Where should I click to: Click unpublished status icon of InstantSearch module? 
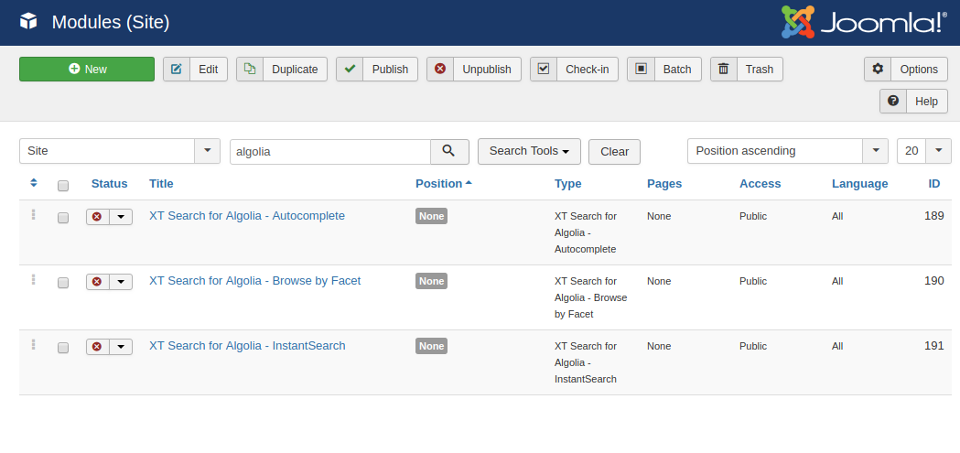pyautogui.click(x=97, y=346)
